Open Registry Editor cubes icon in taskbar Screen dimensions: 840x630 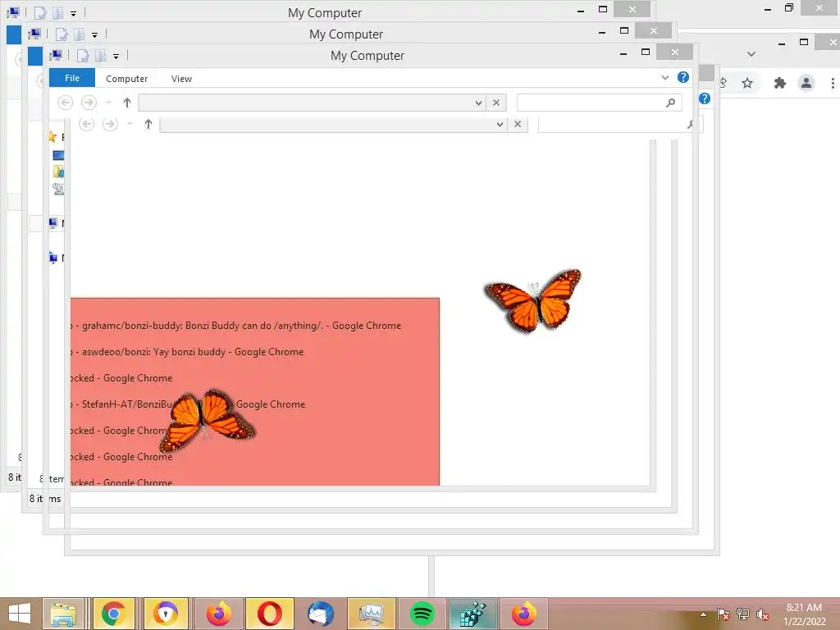473,614
